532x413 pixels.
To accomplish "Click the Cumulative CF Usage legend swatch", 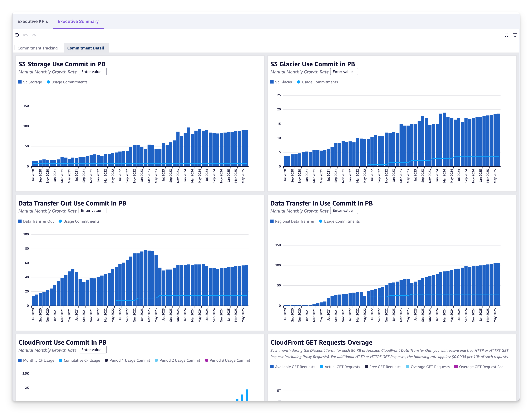I will point(61,360).
